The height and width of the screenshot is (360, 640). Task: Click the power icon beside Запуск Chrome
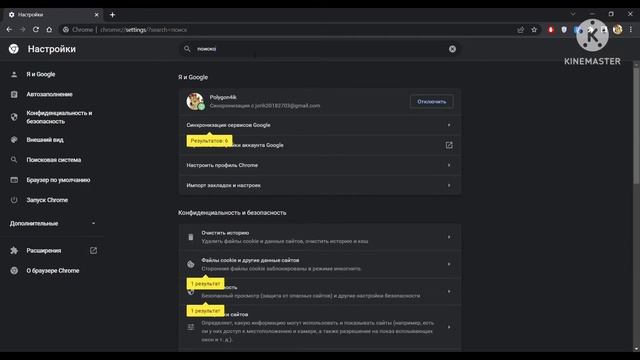pos(14,200)
